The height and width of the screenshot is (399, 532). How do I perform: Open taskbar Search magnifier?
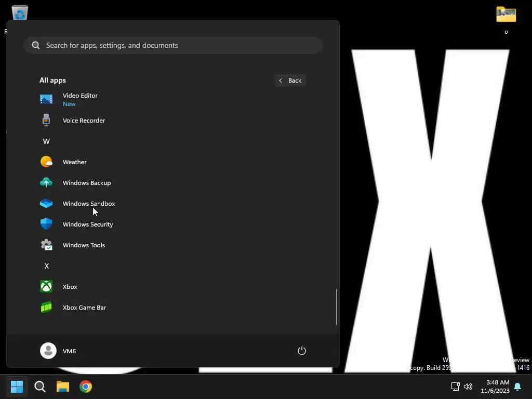coord(39,387)
